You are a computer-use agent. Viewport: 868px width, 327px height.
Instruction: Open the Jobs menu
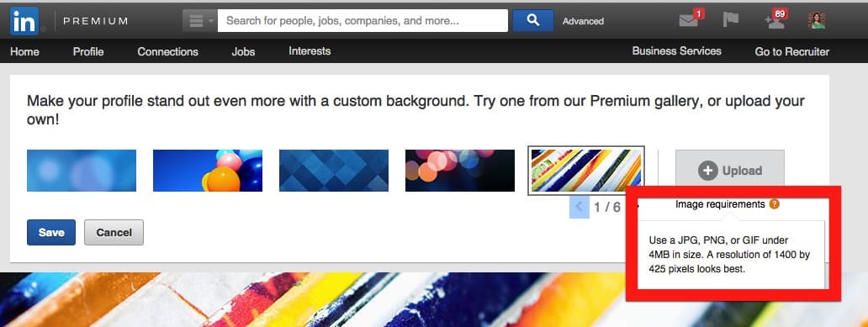pos(243,51)
